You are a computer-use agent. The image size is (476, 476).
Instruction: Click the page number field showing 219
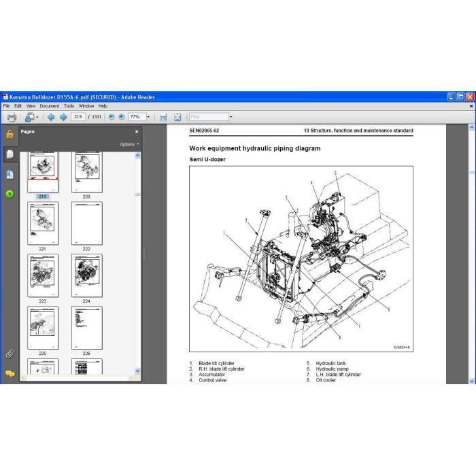[78, 117]
